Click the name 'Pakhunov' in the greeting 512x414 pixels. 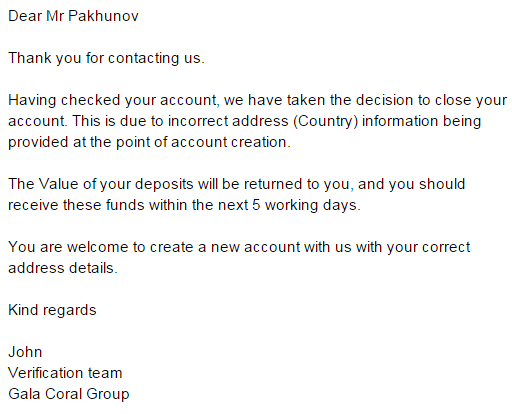(103, 16)
